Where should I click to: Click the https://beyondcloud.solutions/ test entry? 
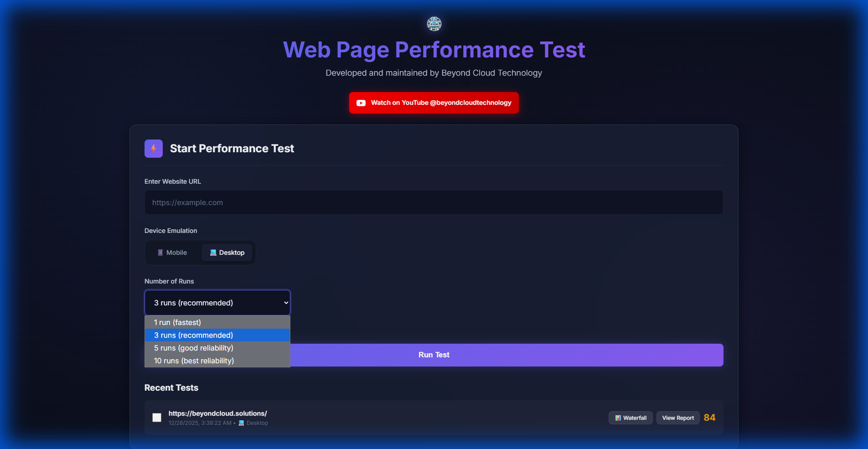click(x=218, y=413)
